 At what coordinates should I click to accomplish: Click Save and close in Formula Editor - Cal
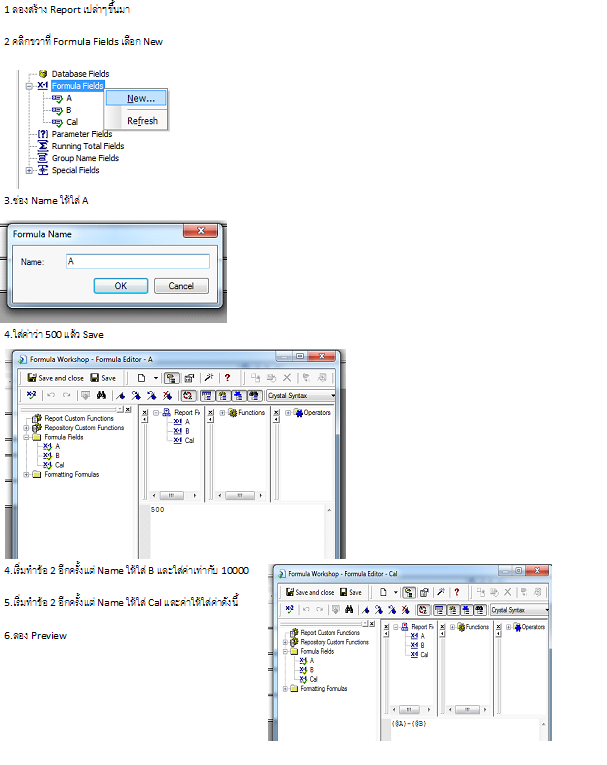[x=310, y=592]
